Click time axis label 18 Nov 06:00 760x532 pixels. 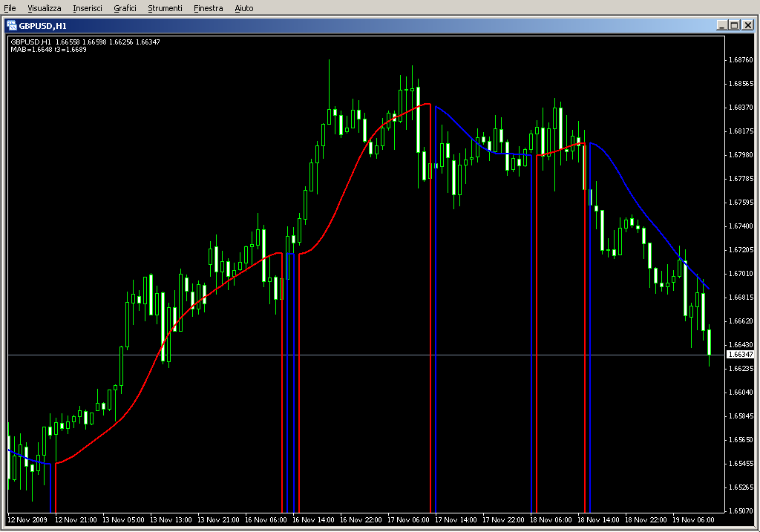pyautogui.click(x=551, y=520)
